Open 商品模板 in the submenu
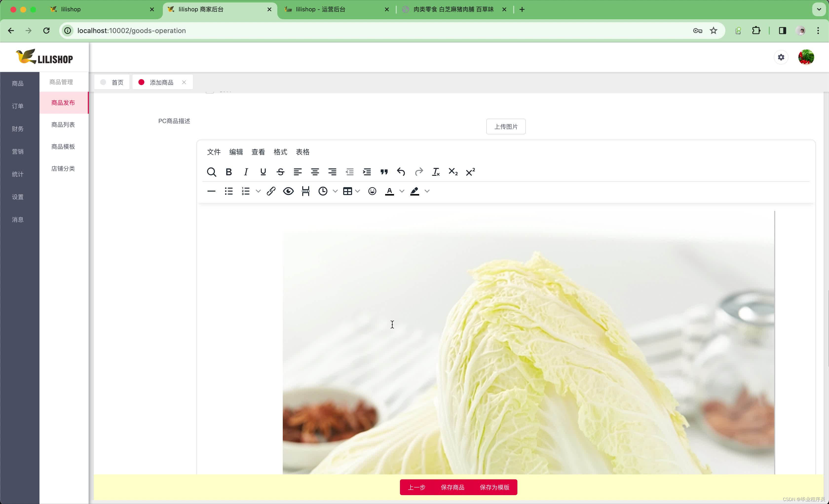 pyautogui.click(x=63, y=147)
